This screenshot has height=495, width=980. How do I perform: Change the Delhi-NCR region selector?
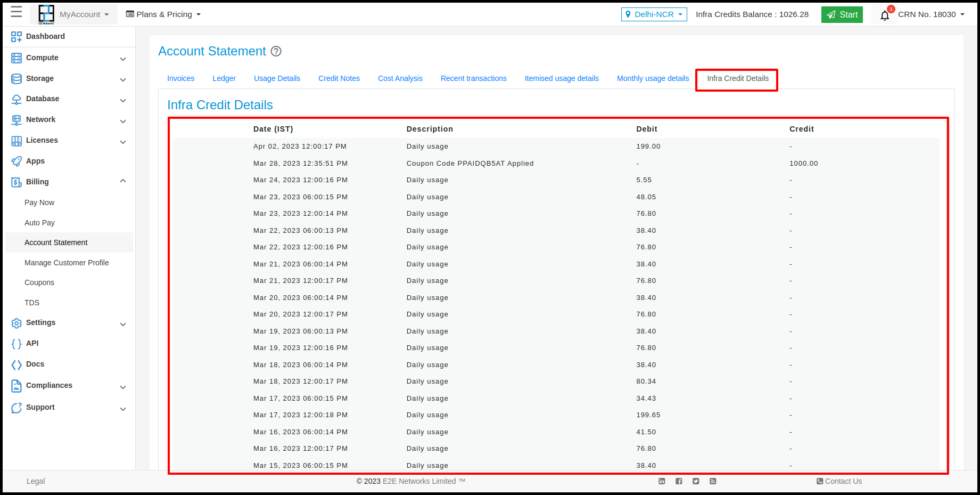click(x=654, y=14)
